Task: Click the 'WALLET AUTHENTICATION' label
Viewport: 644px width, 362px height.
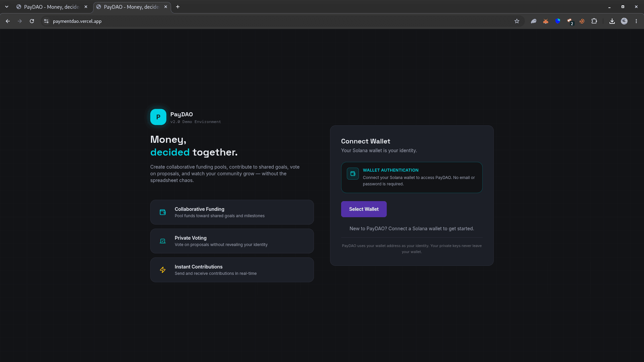Action: (390, 170)
